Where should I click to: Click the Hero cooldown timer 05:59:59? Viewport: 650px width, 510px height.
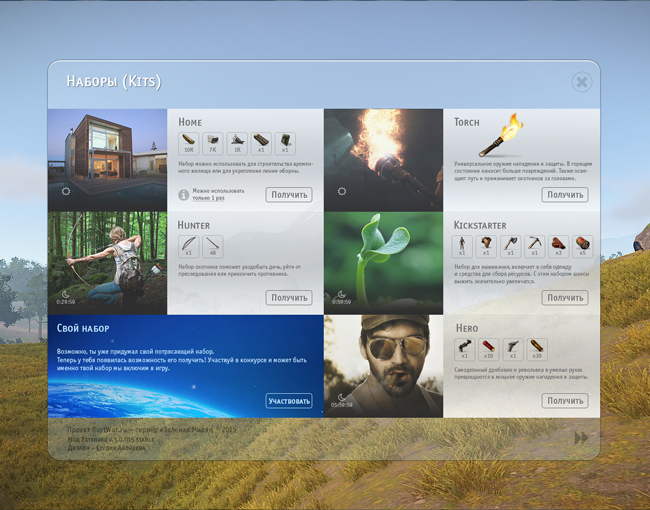(x=342, y=405)
